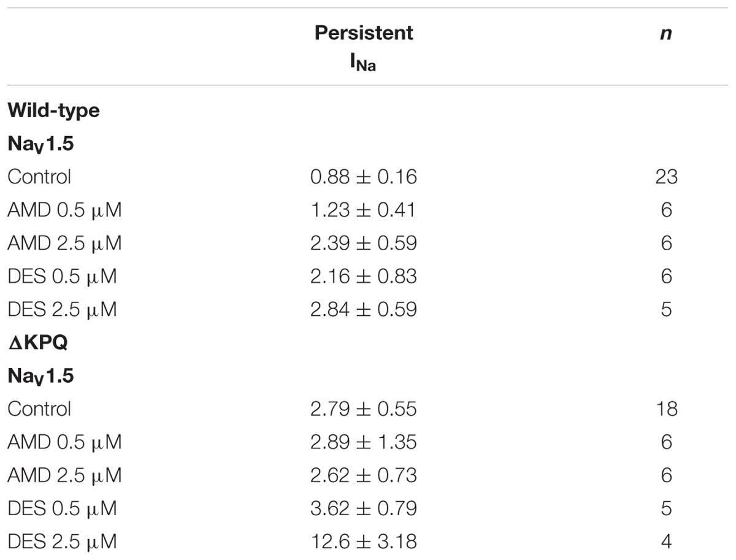Click the 3.62 ± 0.79 value
Screen dimensions: 736x560
(364, 508)
